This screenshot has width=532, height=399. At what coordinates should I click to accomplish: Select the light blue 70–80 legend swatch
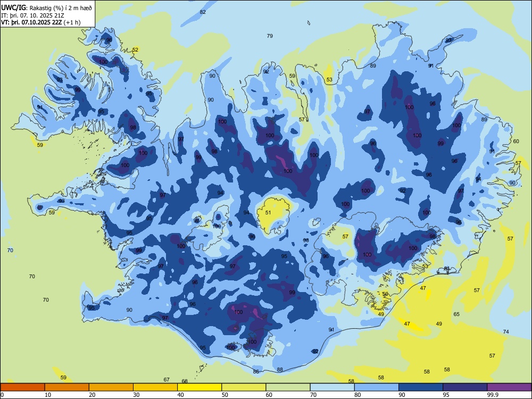coord(332,387)
